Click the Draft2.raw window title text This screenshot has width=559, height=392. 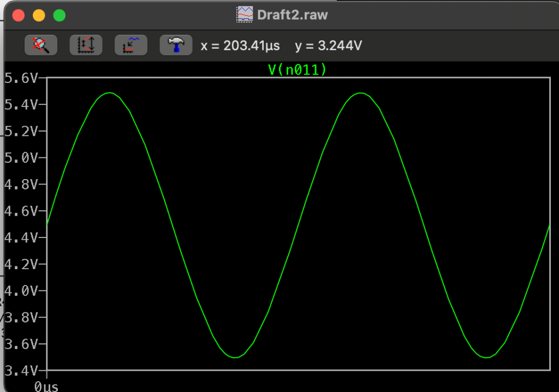(292, 14)
